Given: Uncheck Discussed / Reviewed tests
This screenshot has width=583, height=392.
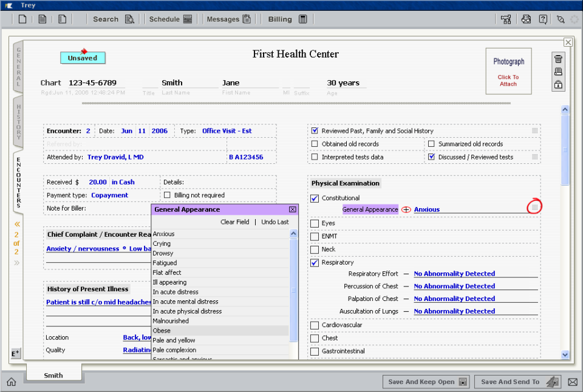Looking at the screenshot, I should point(431,157).
